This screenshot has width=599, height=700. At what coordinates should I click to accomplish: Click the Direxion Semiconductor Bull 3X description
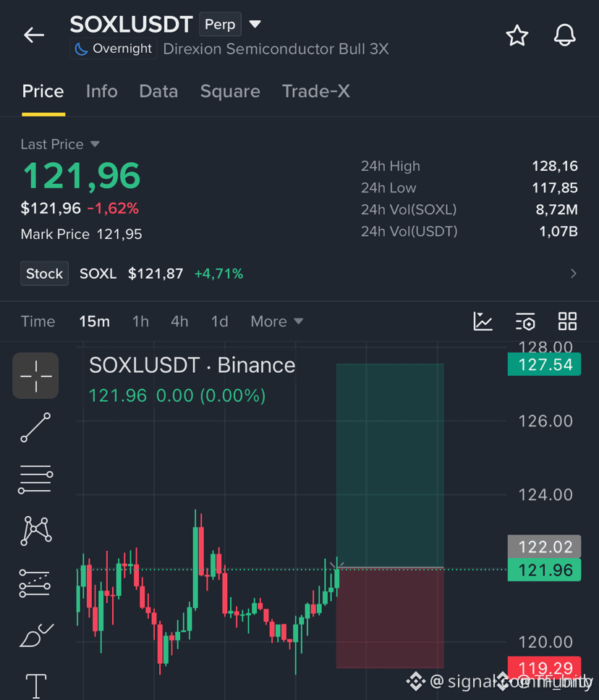[x=276, y=49]
